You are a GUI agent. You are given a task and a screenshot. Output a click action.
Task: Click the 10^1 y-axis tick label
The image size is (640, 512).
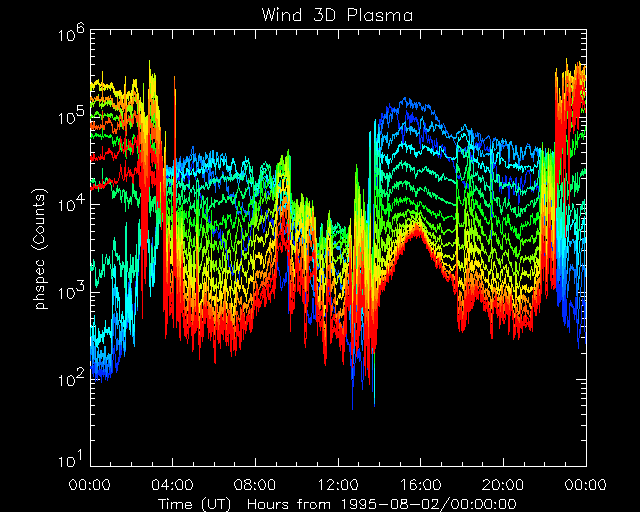coord(71,459)
